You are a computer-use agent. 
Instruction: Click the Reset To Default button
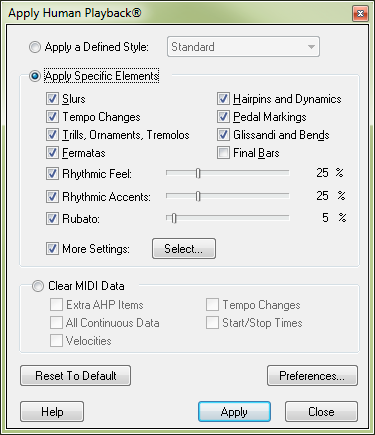tap(76, 376)
